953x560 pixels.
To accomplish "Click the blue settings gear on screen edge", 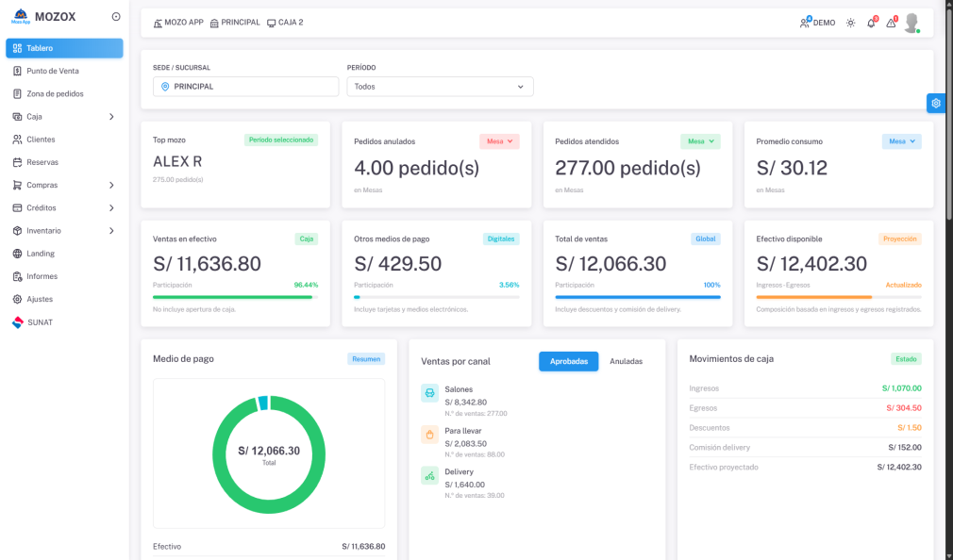I will [935, 103].
